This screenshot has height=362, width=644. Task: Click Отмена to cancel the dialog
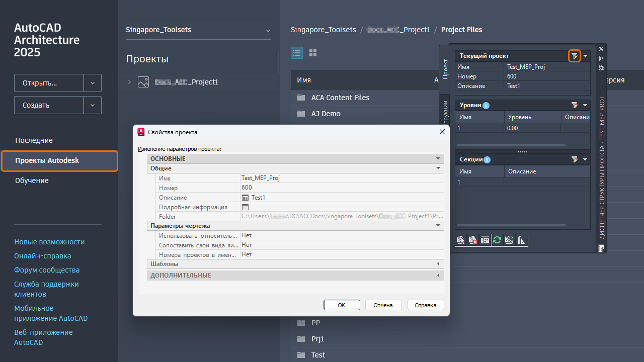click(383, 305)
